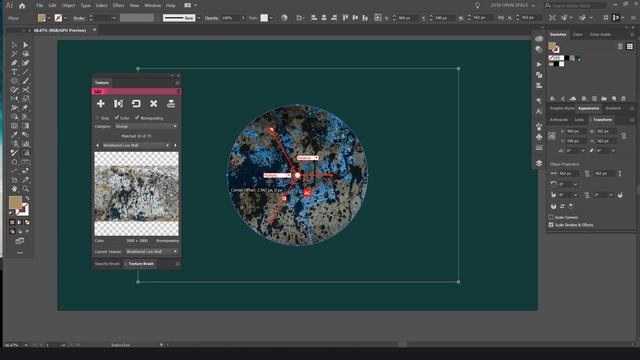This screenshot has width=640, height=360.
Task: Select the Zoom magnifier tool
Action: pyautogui.click(x=26, y=189)
